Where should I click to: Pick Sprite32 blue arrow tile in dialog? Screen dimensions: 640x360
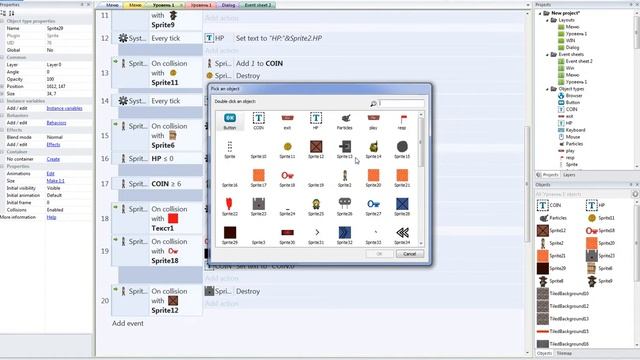344,236
